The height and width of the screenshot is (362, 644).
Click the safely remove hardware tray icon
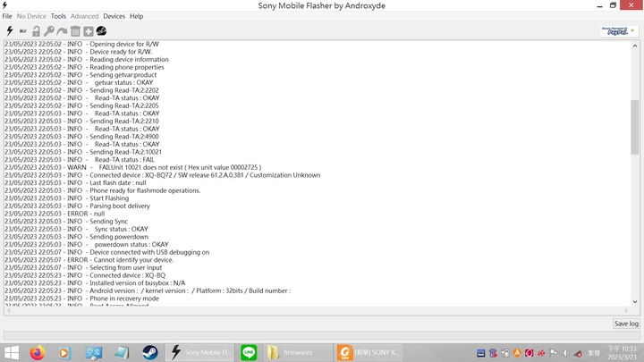point(504,353)
